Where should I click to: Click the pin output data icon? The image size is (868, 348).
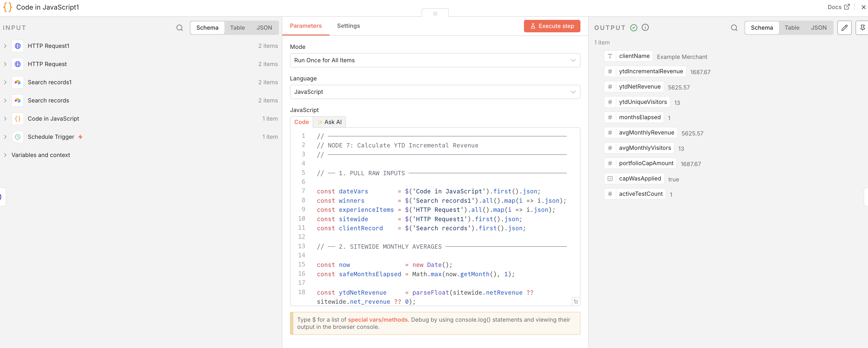click(x=862, y=28)
